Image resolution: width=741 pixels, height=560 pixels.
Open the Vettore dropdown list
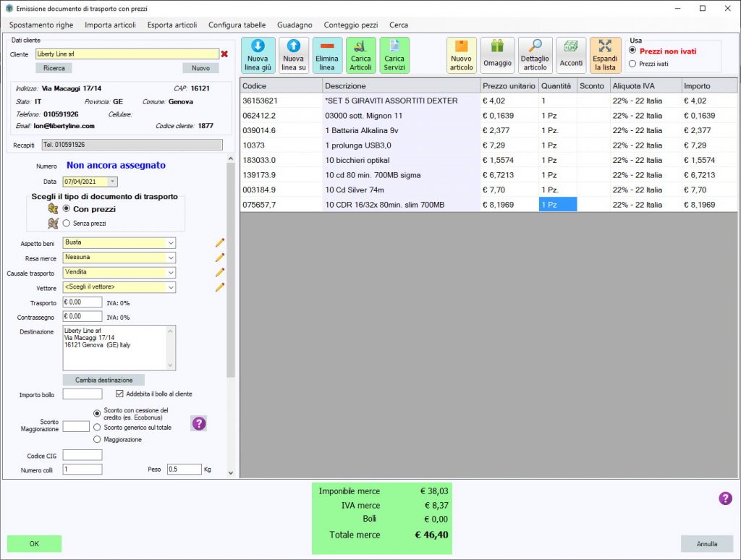170,287
